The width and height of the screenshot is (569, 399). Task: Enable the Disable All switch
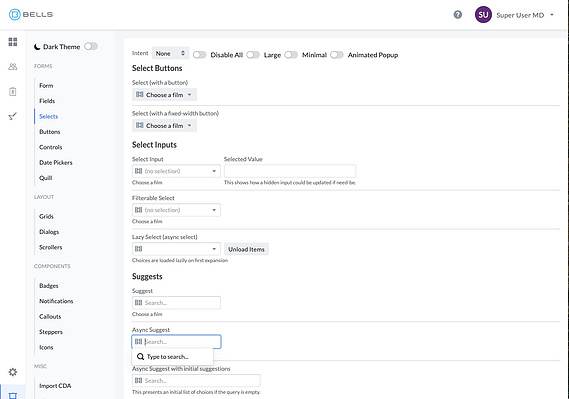coord(199,55)
